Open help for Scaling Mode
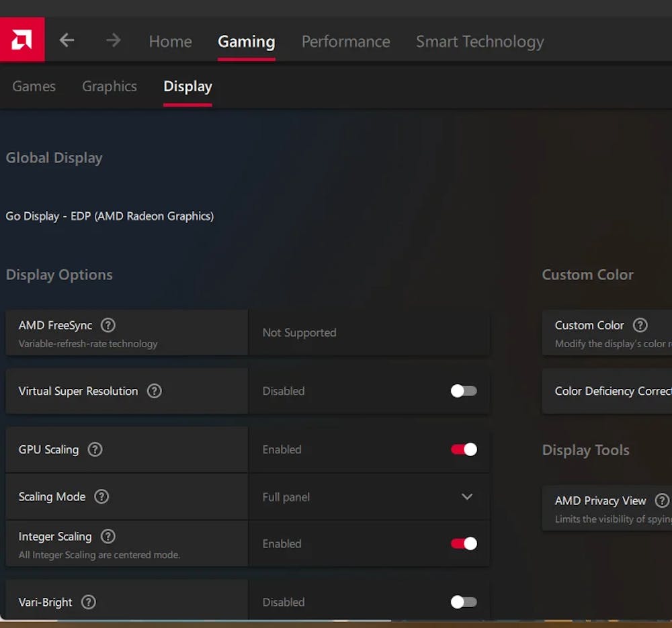 [x=101, y=496]
